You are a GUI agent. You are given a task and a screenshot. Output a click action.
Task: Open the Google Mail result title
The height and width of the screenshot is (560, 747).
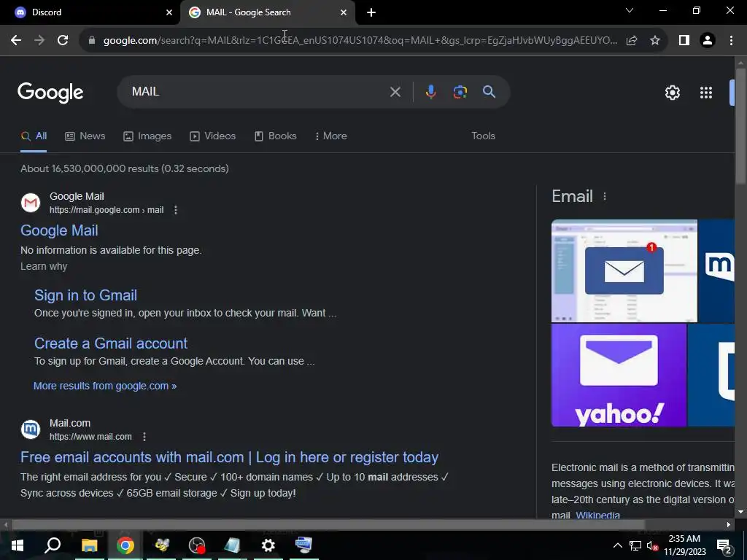[x=59, y=230]
